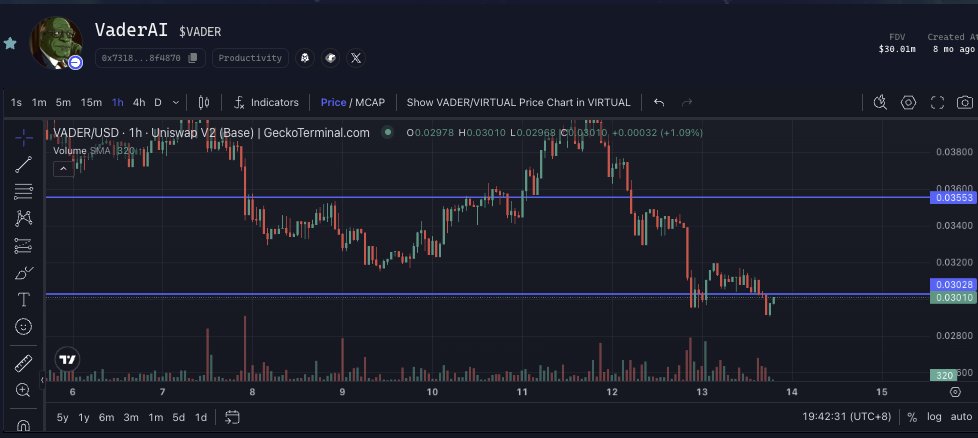Image resolution: width=978 pixels, height=438 pixels.
Task: Show VADER/VIRTUAL Price Chart in VIRTUAL
Action: (x=518, y=102)
